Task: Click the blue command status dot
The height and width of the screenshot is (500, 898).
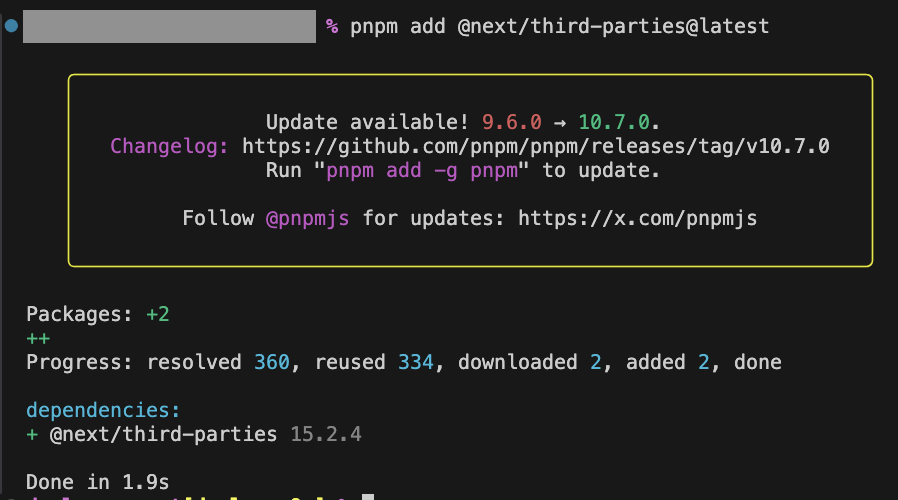Action: tap(11, 26)
